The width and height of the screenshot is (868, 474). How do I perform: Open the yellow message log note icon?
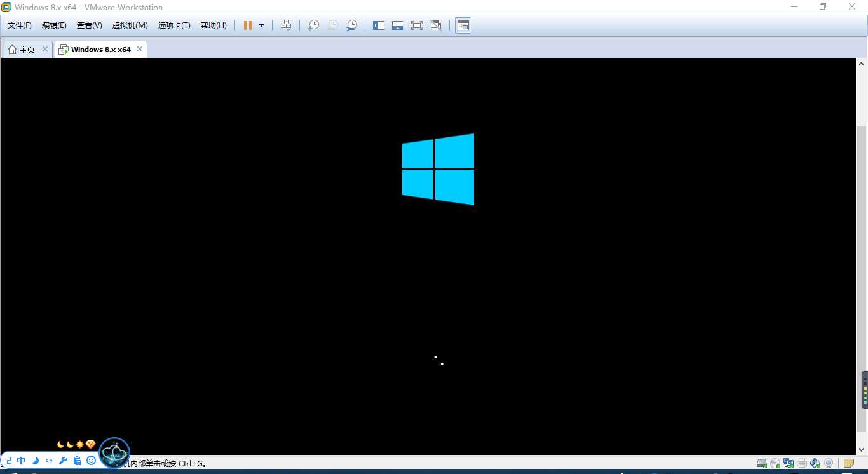coord(849,463)
